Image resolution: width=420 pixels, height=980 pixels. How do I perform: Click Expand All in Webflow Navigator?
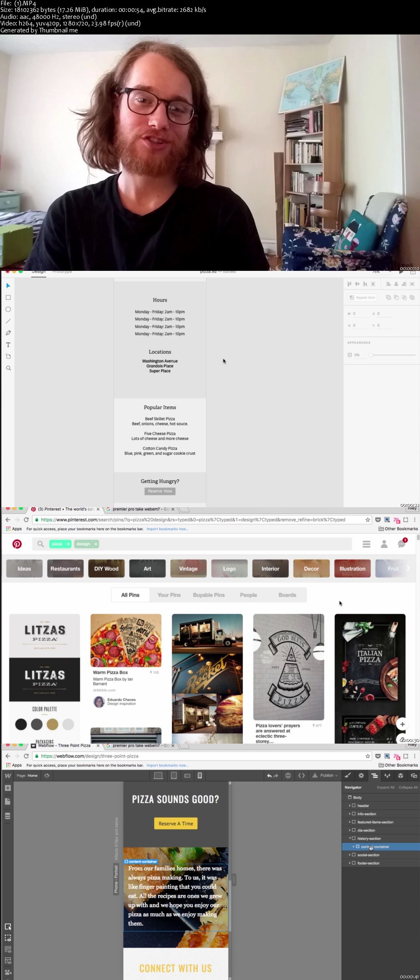pyautogui.click(x=386, y=787)
